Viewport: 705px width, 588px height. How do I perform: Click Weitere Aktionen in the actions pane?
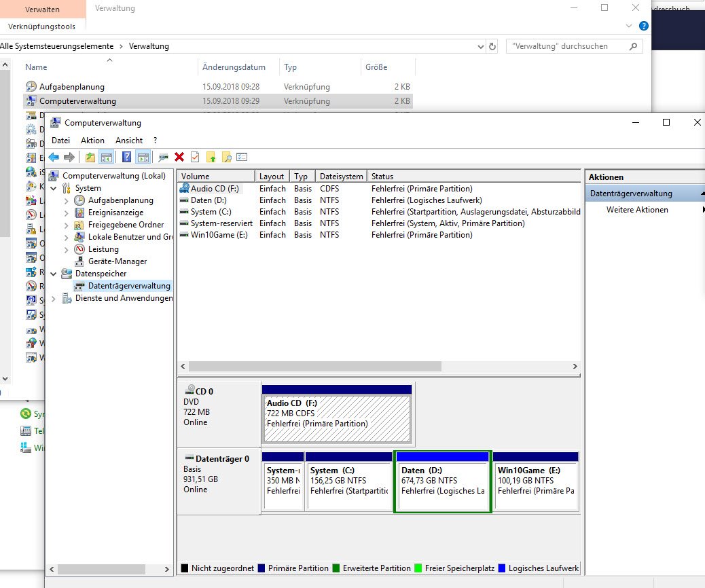[637, 210]
